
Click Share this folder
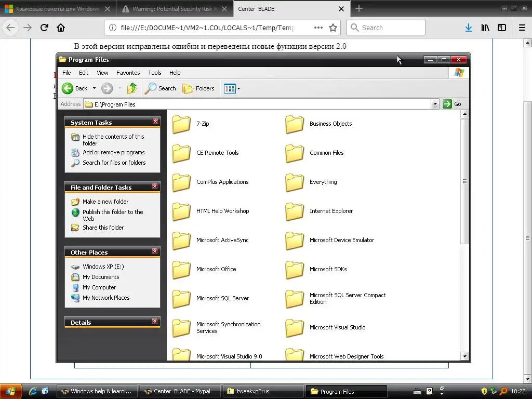click(103, 228)
